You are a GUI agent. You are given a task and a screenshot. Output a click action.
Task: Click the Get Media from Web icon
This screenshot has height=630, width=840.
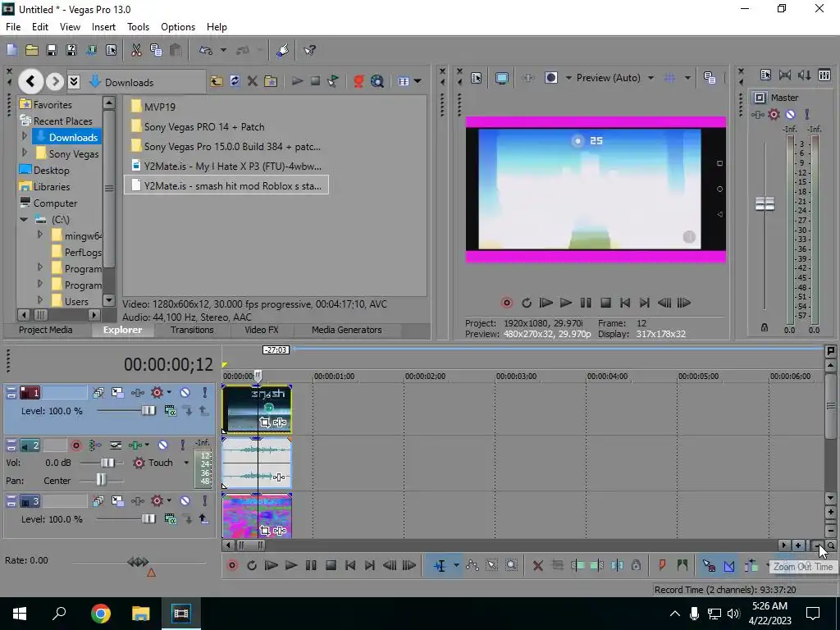[377, 81]
